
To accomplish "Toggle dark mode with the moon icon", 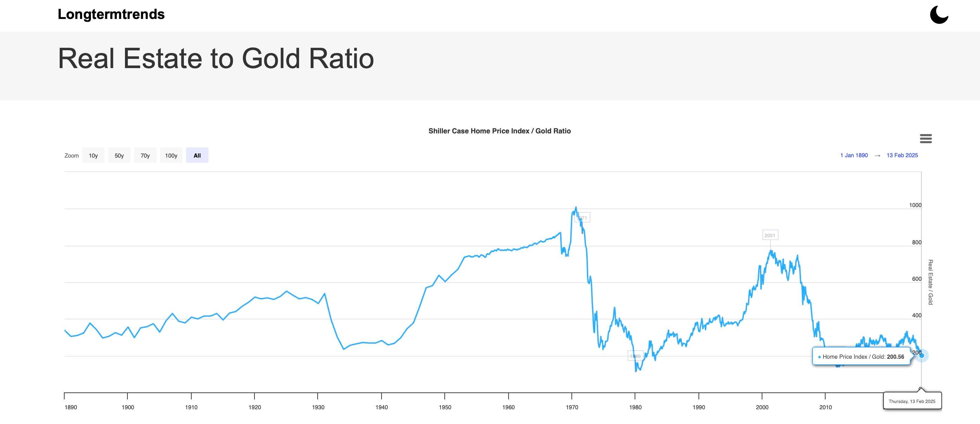I will point(939,15).
